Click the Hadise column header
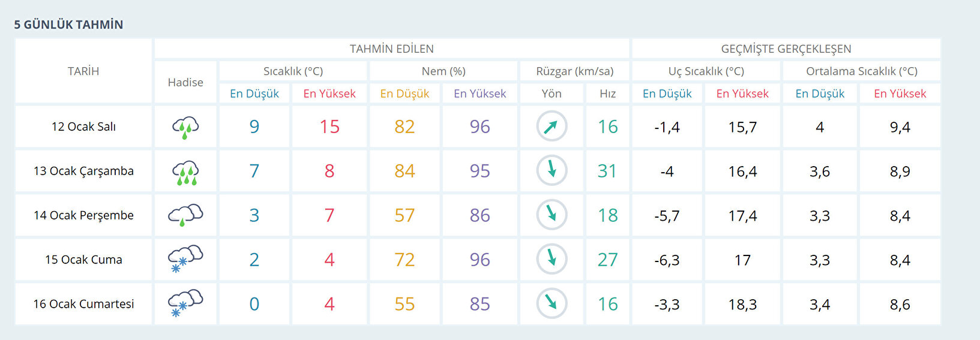 coord(185,82)
